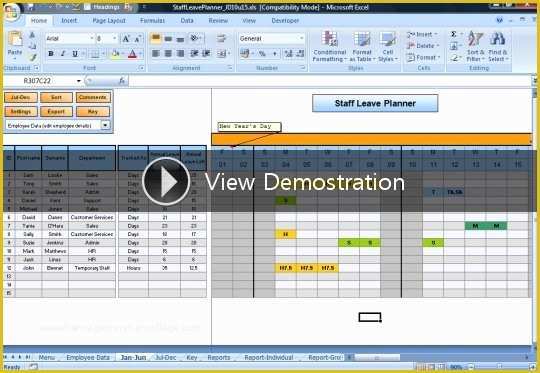The height and width of the screenshot is (373, 540).
Task: Click the orange Settings button
Action: click(20, 112)
